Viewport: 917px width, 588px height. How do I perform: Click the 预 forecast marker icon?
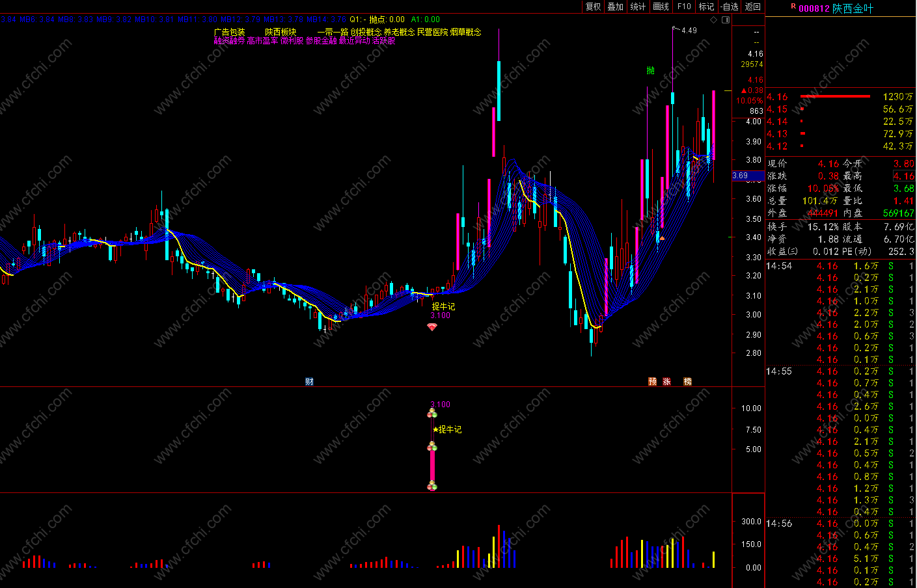pos(652,382)
